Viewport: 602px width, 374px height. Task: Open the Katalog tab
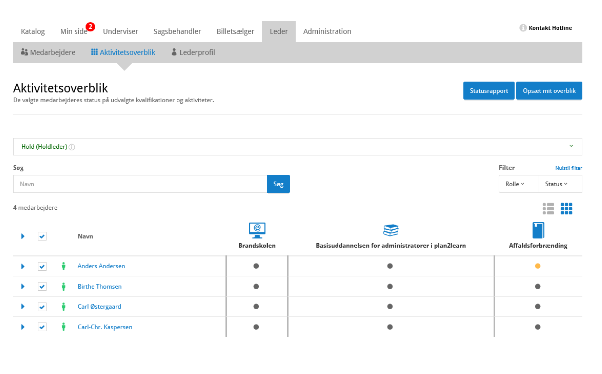(x=33, y=31)
